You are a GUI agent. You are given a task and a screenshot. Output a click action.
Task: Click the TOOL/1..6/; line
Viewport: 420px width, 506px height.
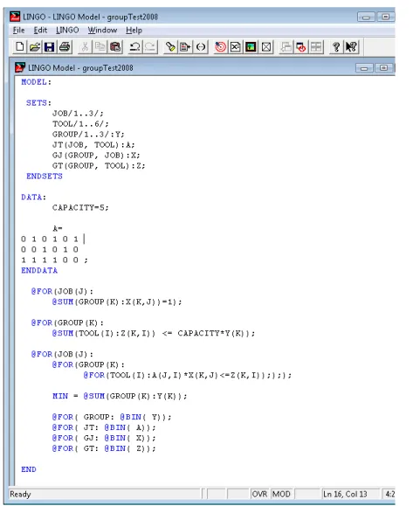point(80,123)
